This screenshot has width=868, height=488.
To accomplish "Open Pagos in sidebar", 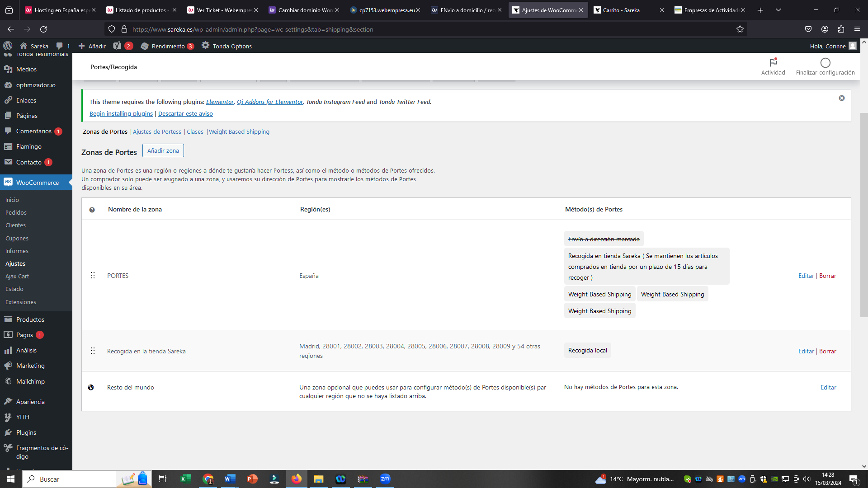I will [x=24, y=335].
